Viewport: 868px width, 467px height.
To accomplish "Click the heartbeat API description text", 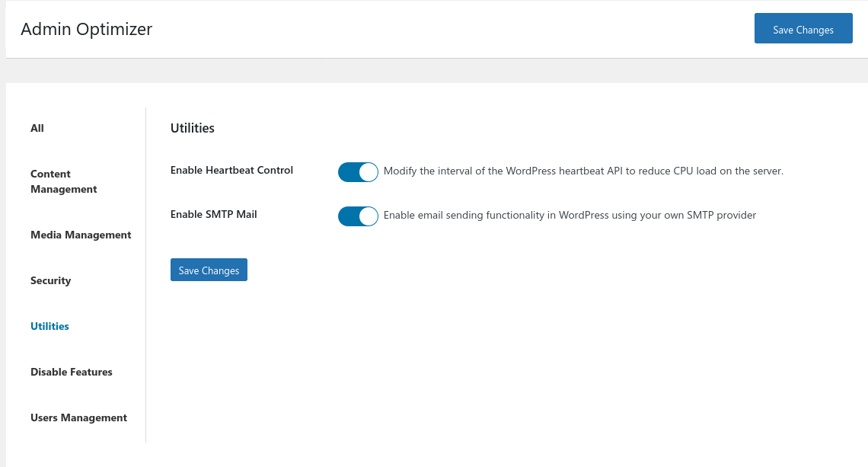I will coord(583,171).
